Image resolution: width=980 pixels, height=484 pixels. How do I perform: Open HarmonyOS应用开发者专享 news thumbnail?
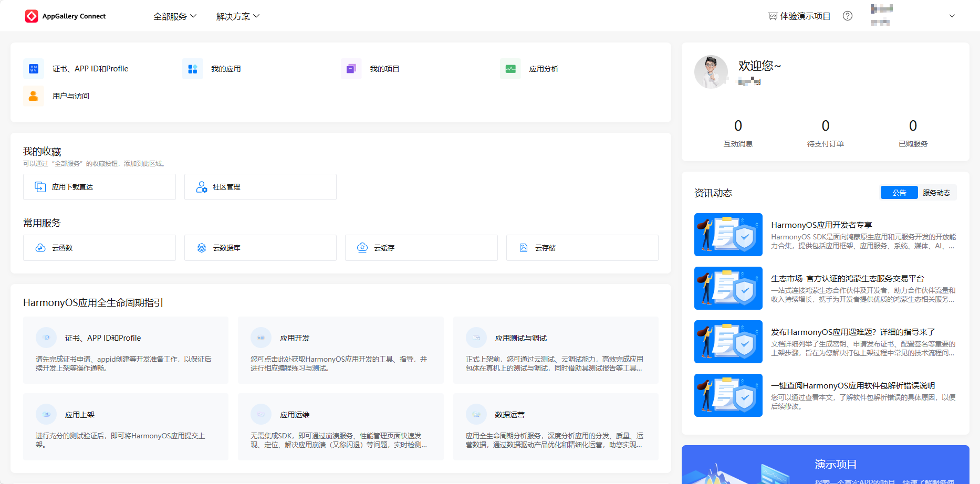coord(728,235)
